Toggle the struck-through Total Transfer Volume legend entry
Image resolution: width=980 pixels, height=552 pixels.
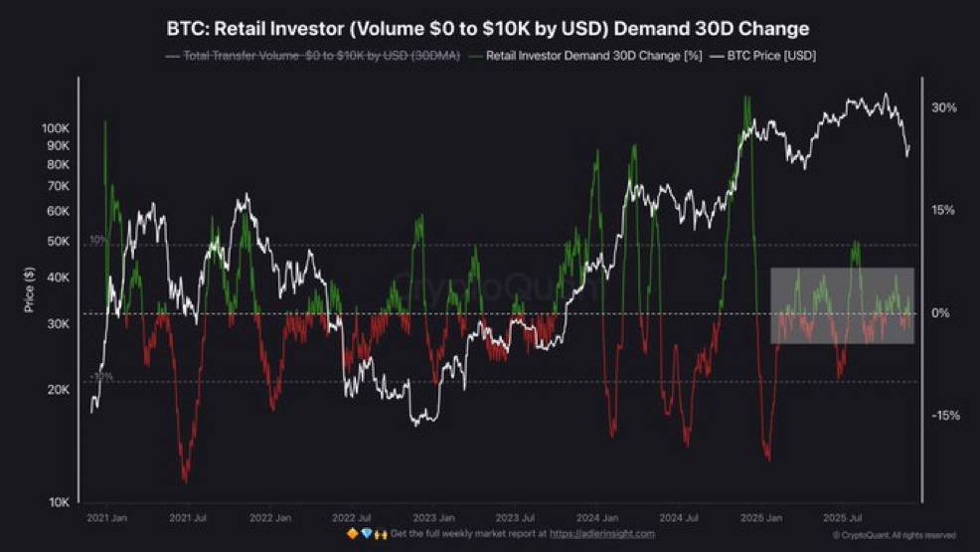[x=313, y=56]
